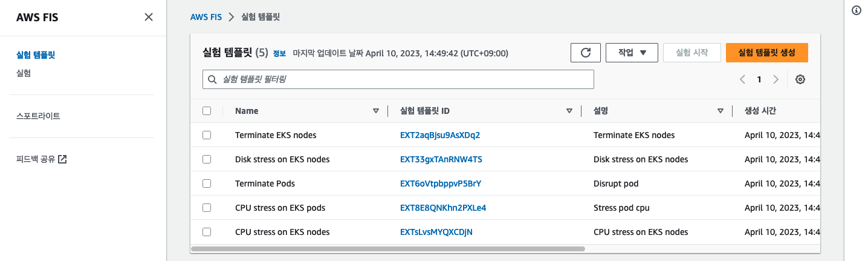The image size is (868, 261).
Task: Close the AWS FIS navigation panel
Action: [x=149, y=17]
